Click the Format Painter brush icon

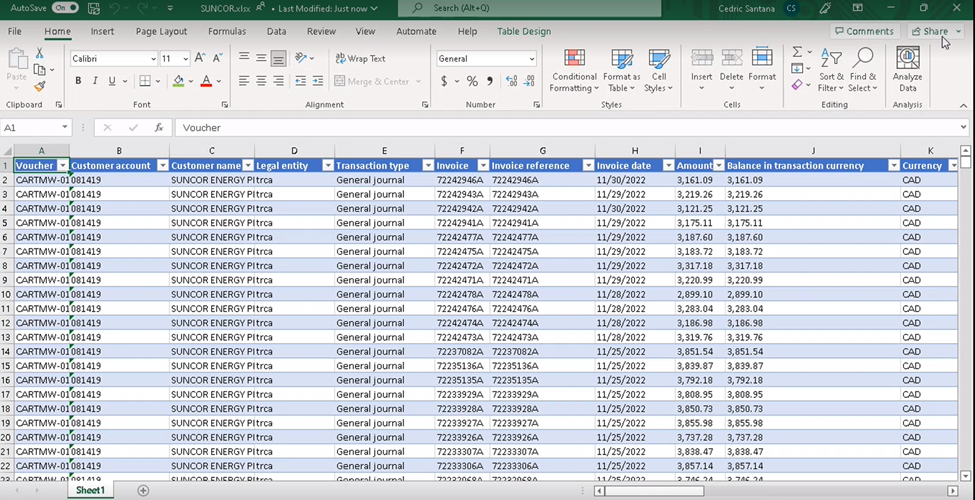coord(40,86)
